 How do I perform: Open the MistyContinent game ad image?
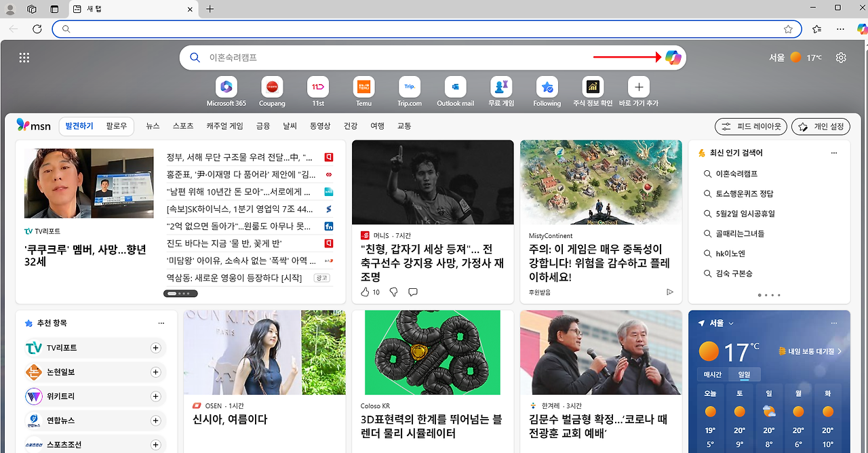(601, 182)
